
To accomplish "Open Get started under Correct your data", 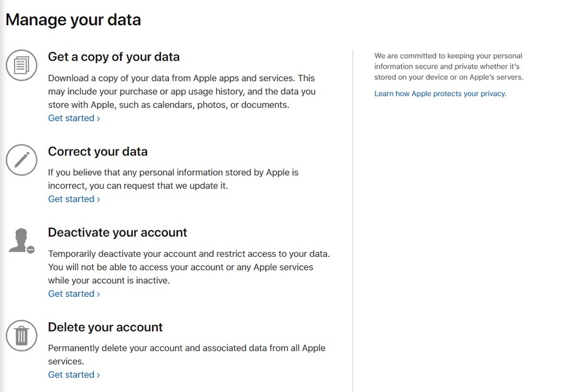I will (74, 199).
